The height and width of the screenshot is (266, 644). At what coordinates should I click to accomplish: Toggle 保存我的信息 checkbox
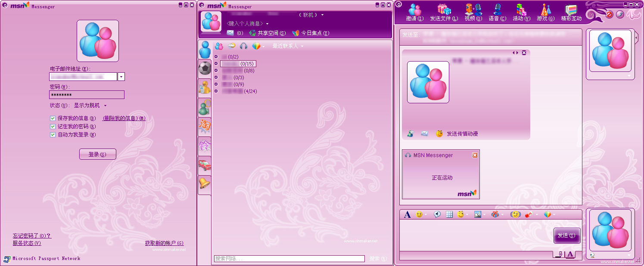(x=53, y=118)
